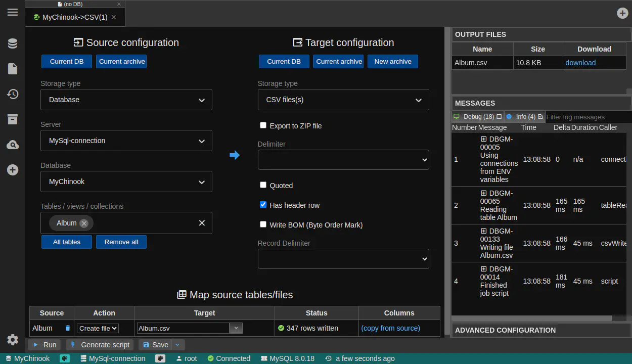
Task: Delete Album mapping with trash icon
Action: (x=68, y=328)
